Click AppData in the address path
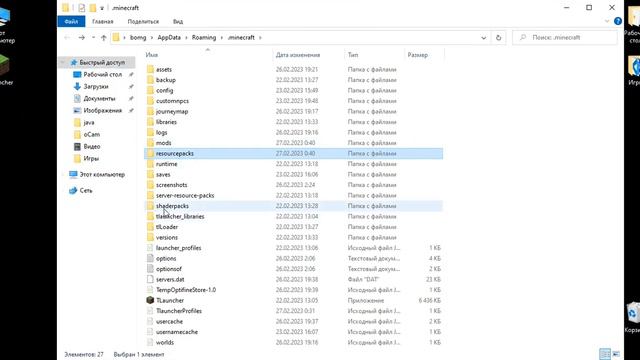The width and height of the screenshot is (640, 360). tap(169, 38)
